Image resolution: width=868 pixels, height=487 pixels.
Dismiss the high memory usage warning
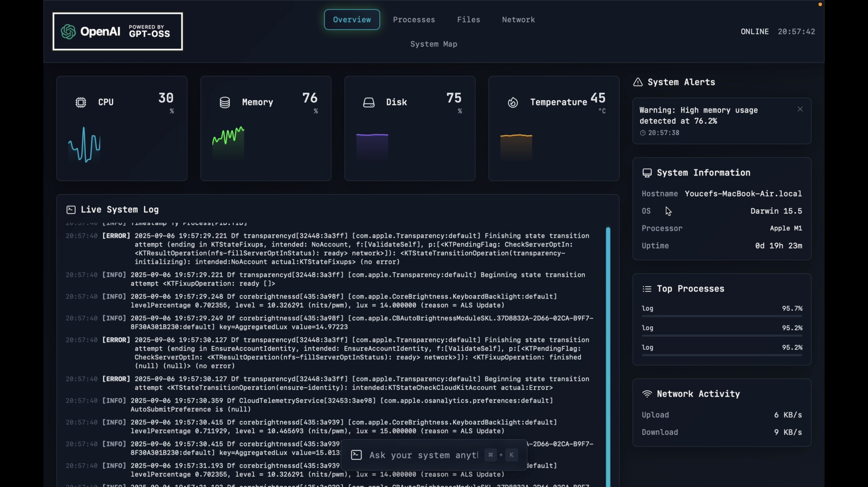coord(800,109)
